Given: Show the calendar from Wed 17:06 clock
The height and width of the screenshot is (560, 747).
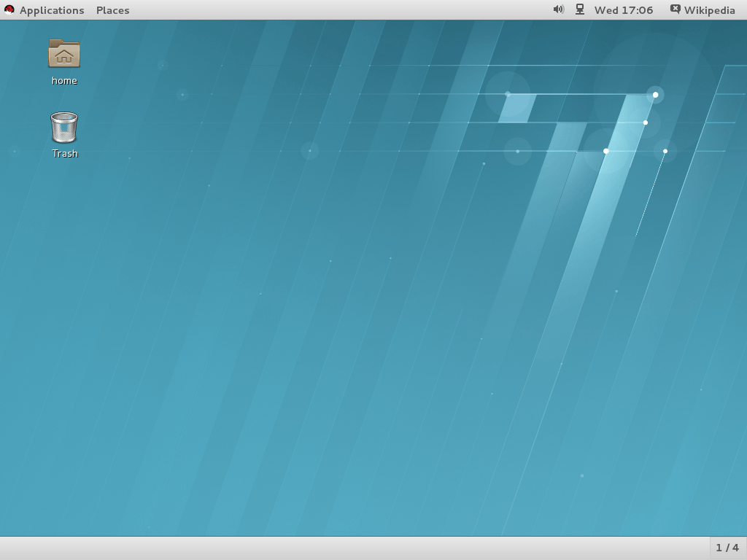Looking at the screenshot, I should (623, 10).
